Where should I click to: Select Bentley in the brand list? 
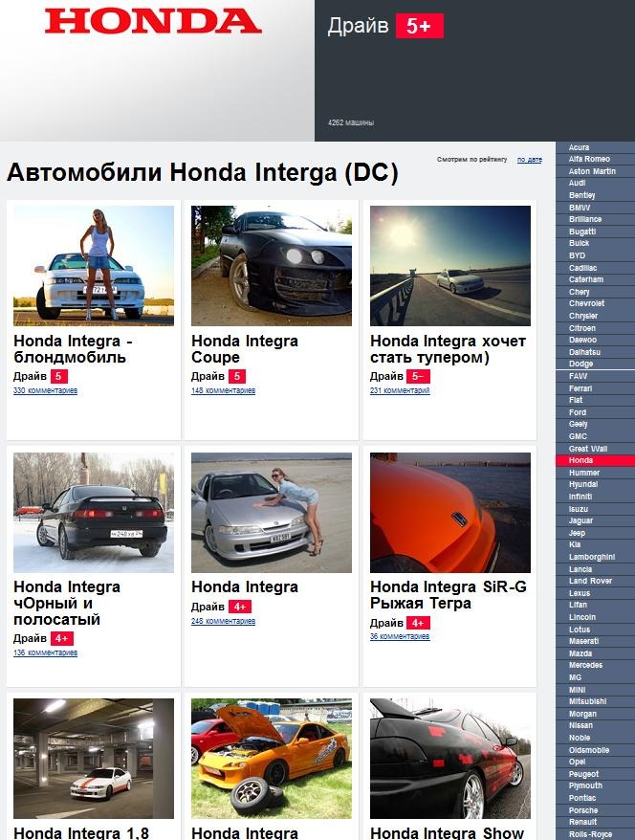[x=582, y=195]
